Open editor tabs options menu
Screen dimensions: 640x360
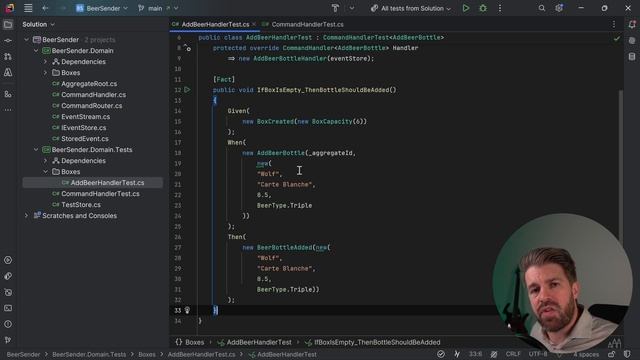pos(614,24)
